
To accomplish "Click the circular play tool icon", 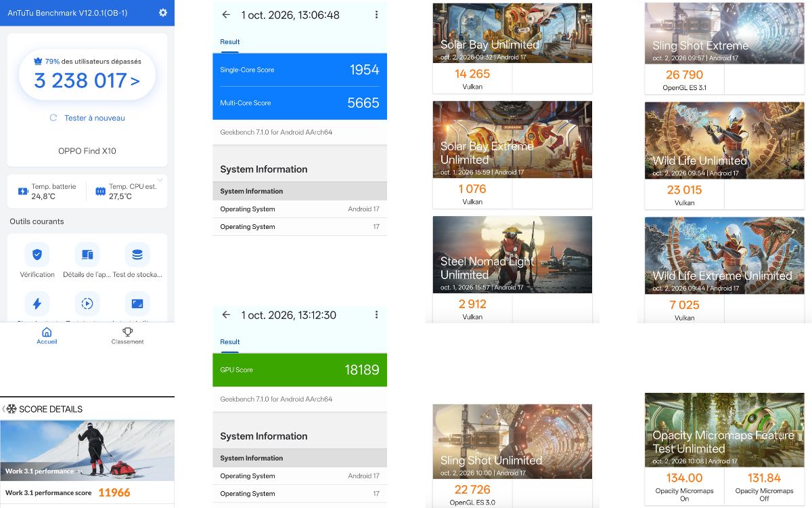I will coord(87,303).
